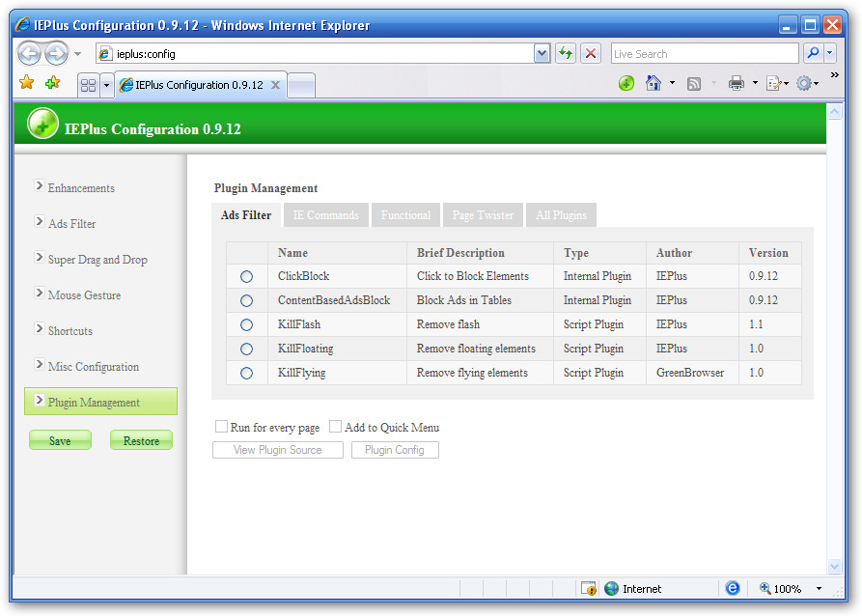Expand the address bar dropdown list
This screenshot has height=616, width=862.
point(542,53)
